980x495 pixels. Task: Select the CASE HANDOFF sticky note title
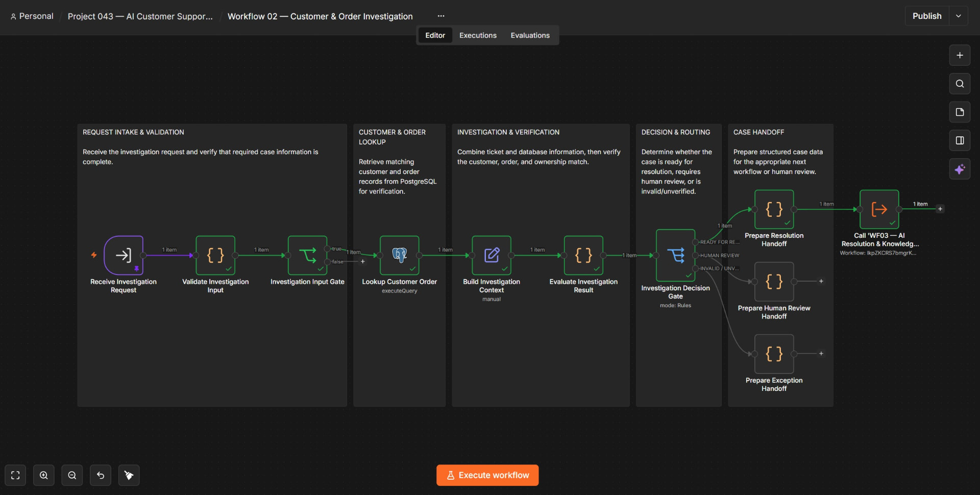758,132
